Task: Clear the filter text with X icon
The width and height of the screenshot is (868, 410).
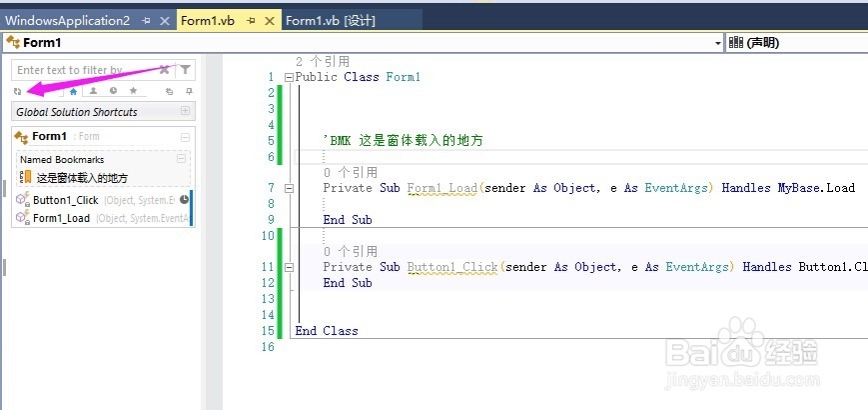Action: tap(165, 70)
